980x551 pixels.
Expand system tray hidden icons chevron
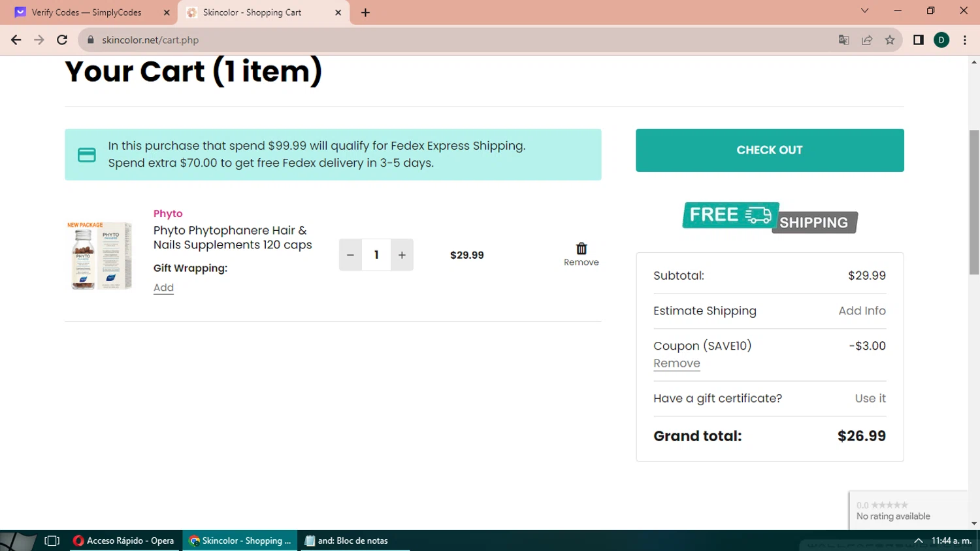click(918, 541)
